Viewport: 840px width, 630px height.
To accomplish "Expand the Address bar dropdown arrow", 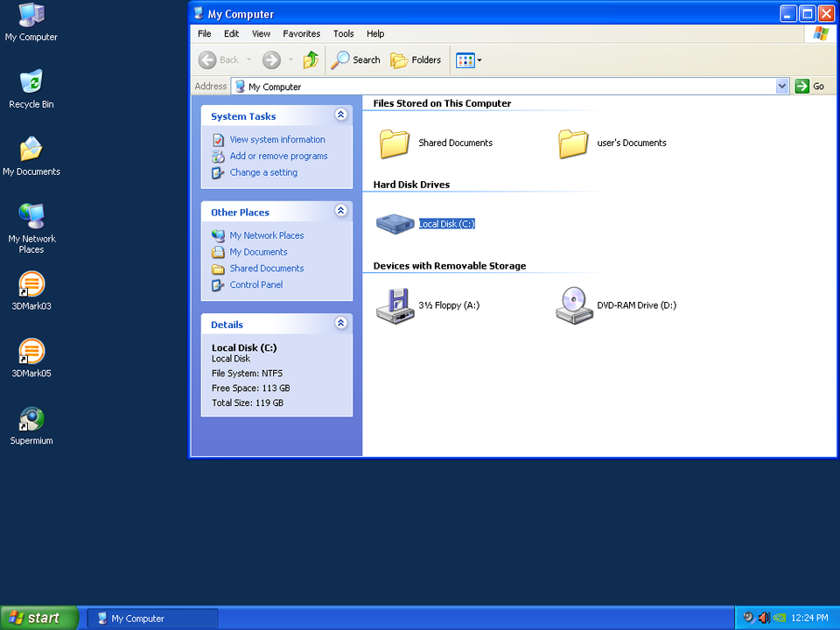I will 782,87.
